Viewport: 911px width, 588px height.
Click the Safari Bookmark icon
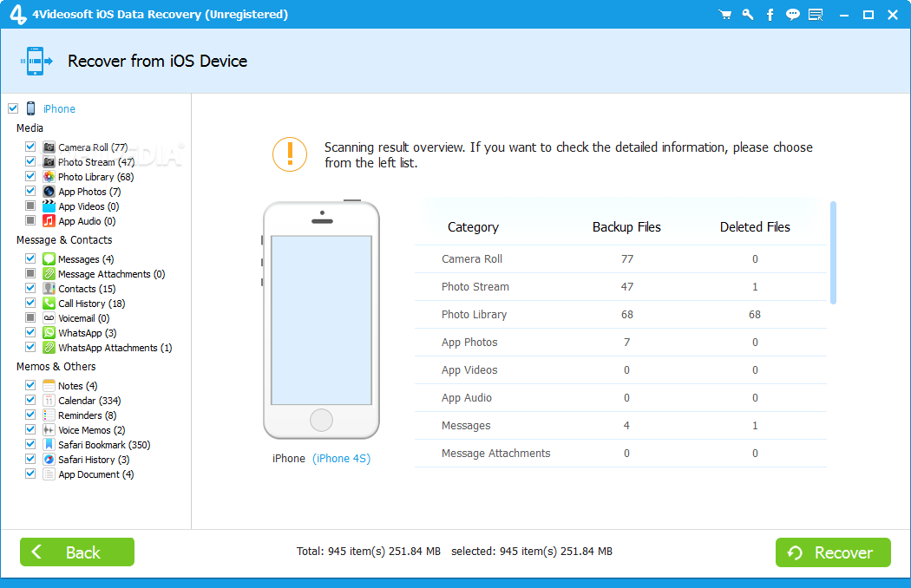[49, 445]
